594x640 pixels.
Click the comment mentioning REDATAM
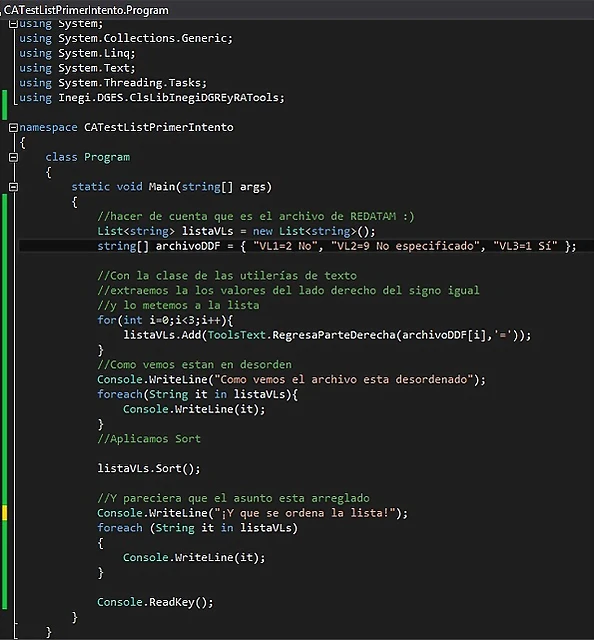coord(256,216)
